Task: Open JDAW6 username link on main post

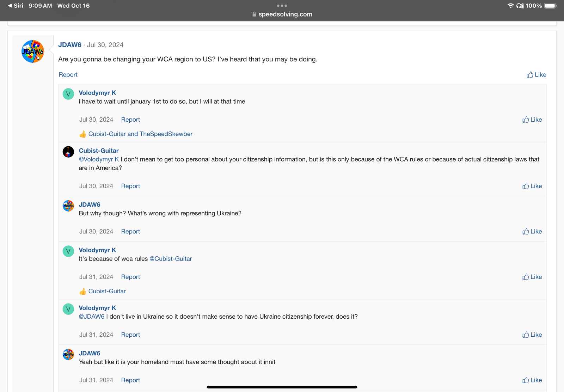Action: point(70,45)
